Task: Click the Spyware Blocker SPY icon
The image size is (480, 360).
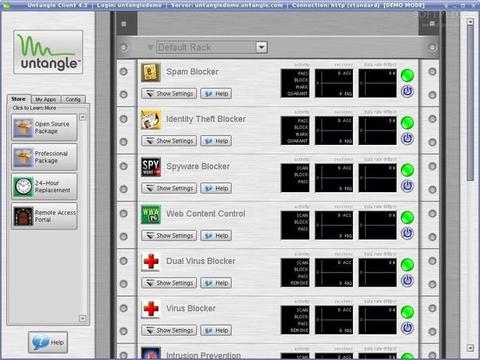Action: 151,167
